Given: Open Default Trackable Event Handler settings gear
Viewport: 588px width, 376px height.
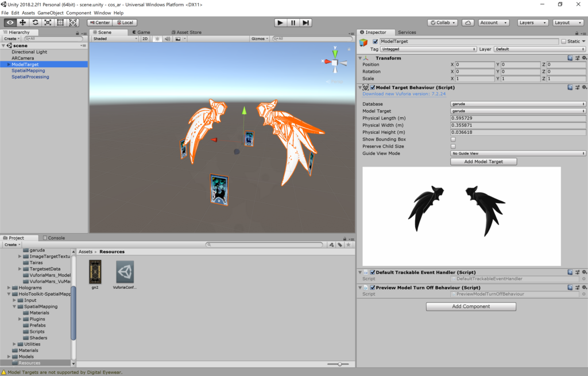Looking at the screenshot, I should 584,272.
